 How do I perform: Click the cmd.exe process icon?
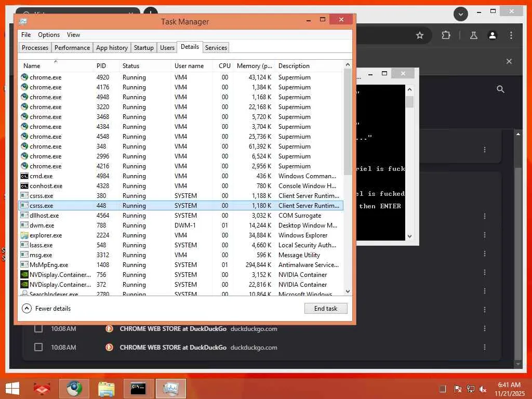24,176
